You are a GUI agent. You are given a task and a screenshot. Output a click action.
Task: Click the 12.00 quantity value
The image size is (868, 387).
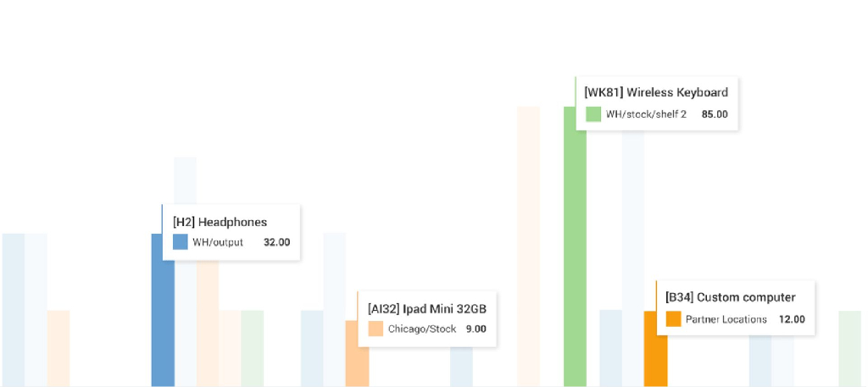pyautogui.click(x=791, y=319)
